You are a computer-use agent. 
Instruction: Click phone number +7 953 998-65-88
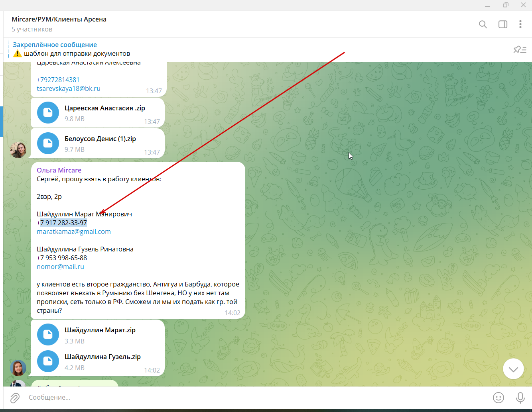click(x=62, y=258)
